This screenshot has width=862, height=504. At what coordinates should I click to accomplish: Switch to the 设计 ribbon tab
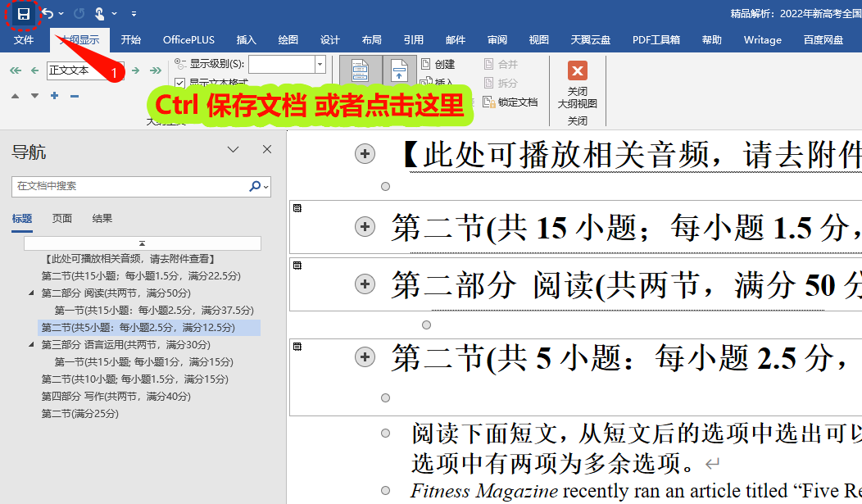pos(330,39)
